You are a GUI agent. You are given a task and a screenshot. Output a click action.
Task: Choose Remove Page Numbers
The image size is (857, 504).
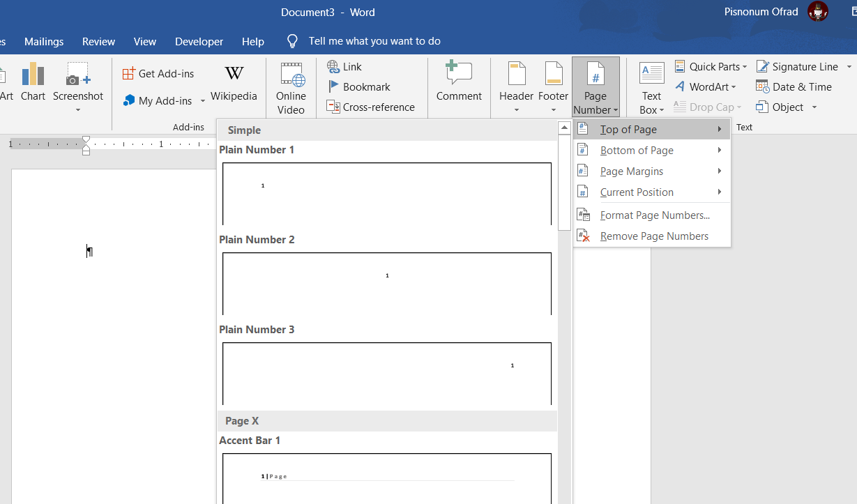[653, 236]
